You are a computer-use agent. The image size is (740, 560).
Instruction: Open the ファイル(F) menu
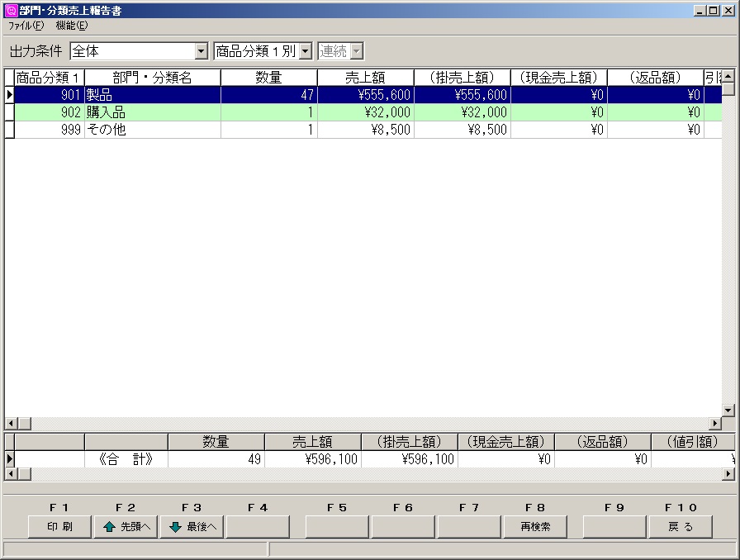(x=26, y=26)
